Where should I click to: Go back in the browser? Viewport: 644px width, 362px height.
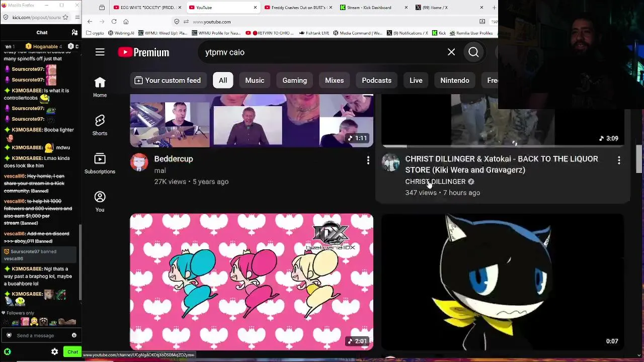point(90,22)
